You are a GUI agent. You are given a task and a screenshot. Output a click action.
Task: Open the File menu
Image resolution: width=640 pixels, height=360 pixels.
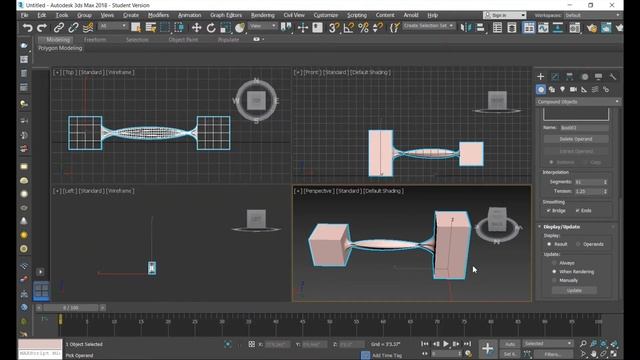24,15
